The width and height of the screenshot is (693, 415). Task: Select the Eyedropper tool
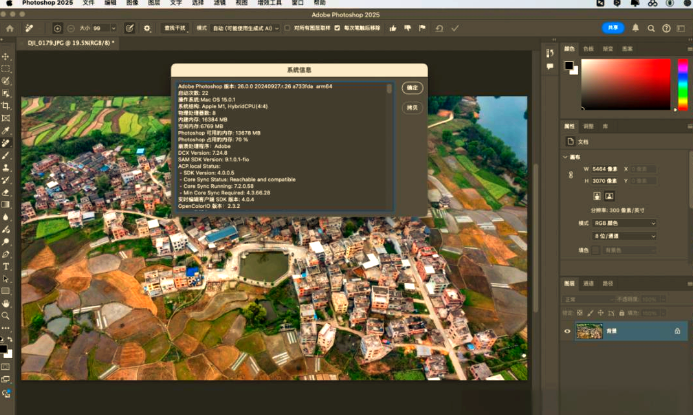(x=6, y=130)
